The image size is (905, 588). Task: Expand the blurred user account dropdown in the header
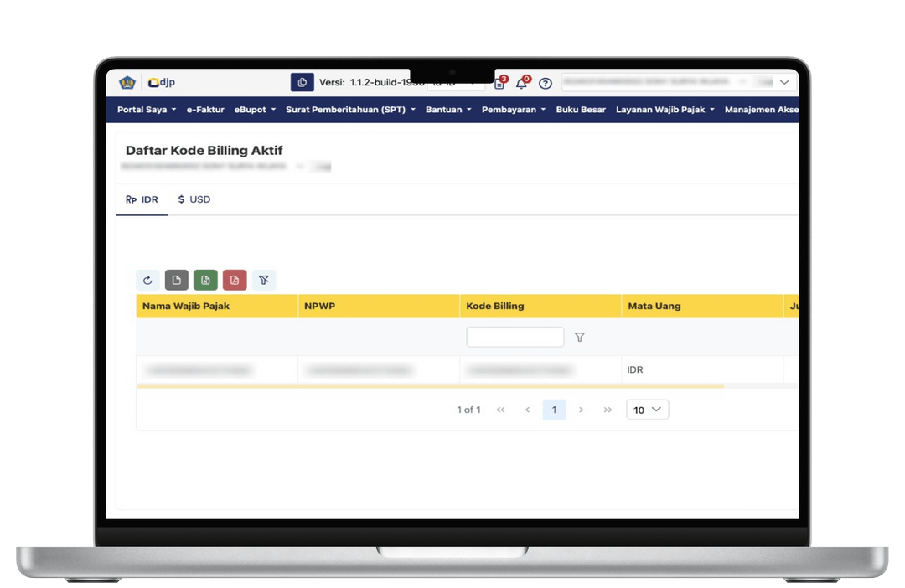pyautogui.click(x=680, y=82)
